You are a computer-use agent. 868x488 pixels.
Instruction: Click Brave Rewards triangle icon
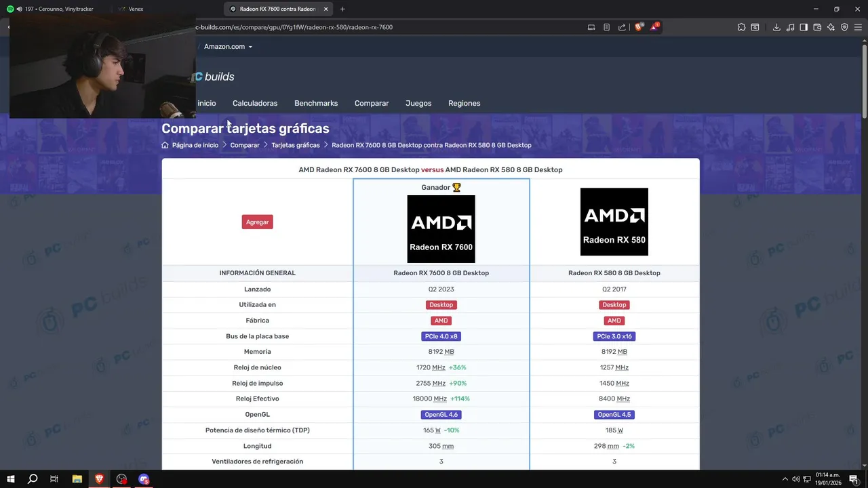654,27
